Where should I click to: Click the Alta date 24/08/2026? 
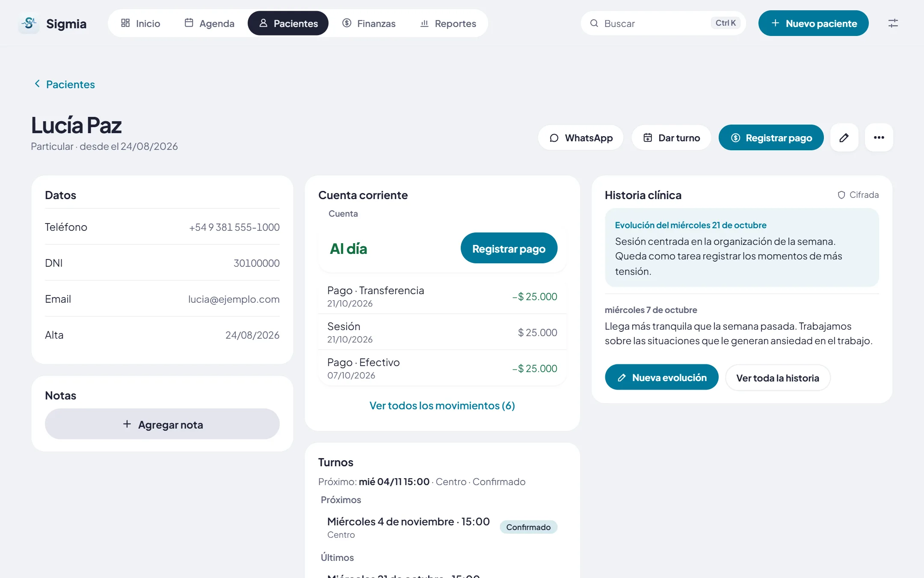point(252,335)
